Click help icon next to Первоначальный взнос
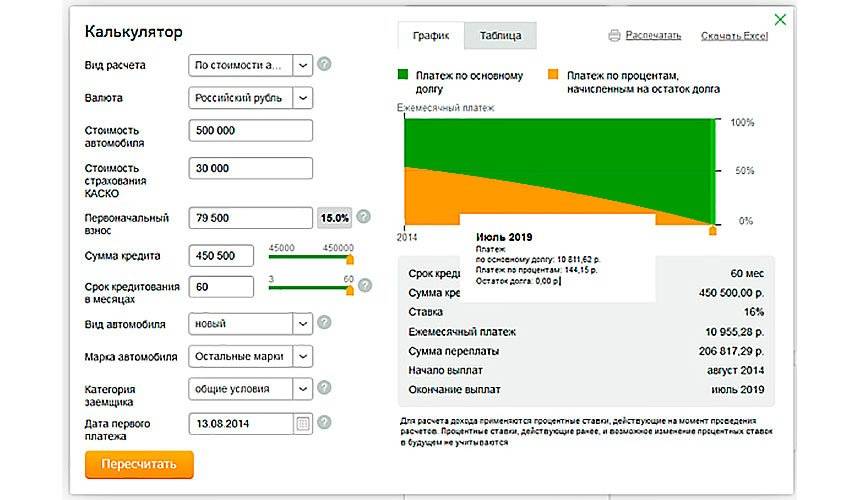Screen dimensions: 860x500 tap(364, 217)
